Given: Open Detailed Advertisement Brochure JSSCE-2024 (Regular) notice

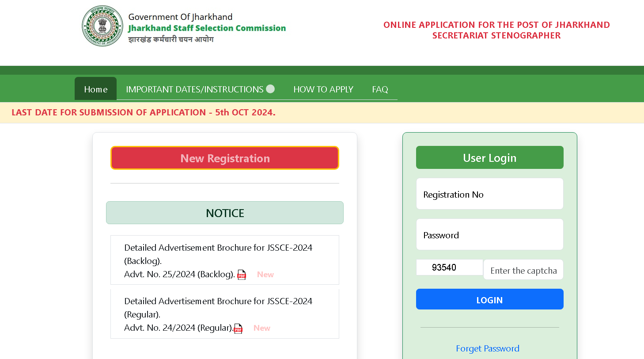Looking at the screenshot, I should coord(224,314).
